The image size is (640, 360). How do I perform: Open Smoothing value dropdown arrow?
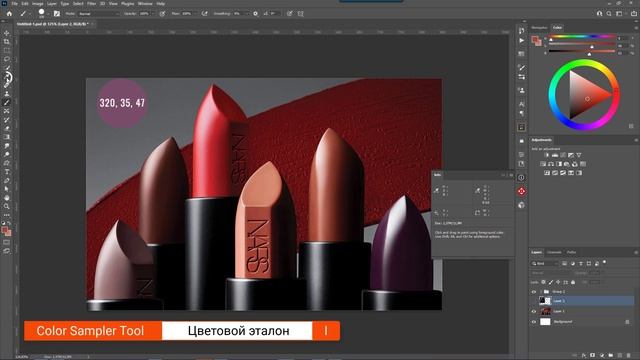click(246, 13)
